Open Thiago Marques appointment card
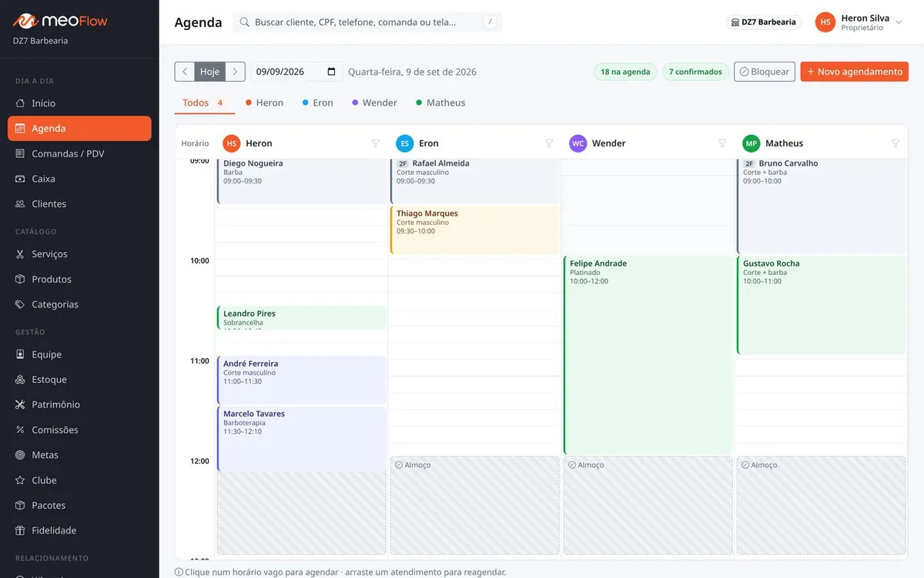 click(x=475, y=230)
